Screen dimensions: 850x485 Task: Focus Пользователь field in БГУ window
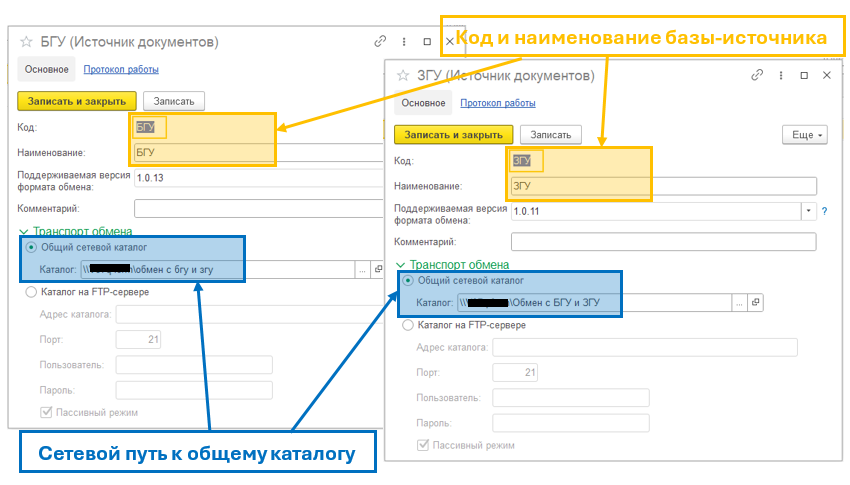(194, 365)
